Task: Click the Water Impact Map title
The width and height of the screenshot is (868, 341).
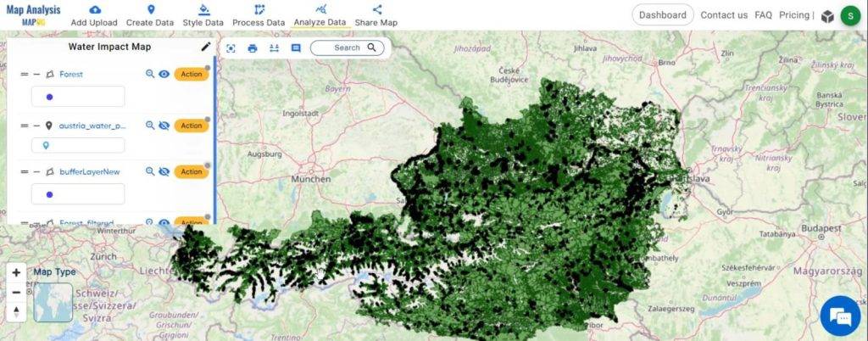Action: [109, 47]
